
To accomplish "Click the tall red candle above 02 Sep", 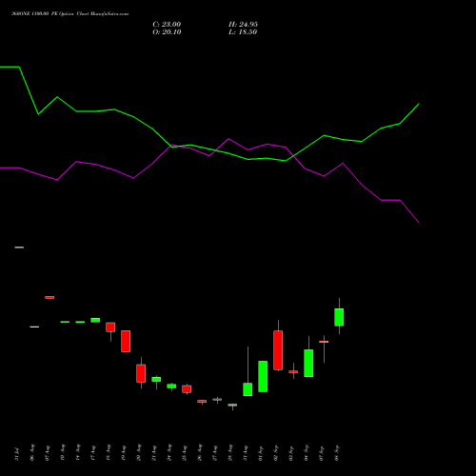I will (x=278, y=350).
